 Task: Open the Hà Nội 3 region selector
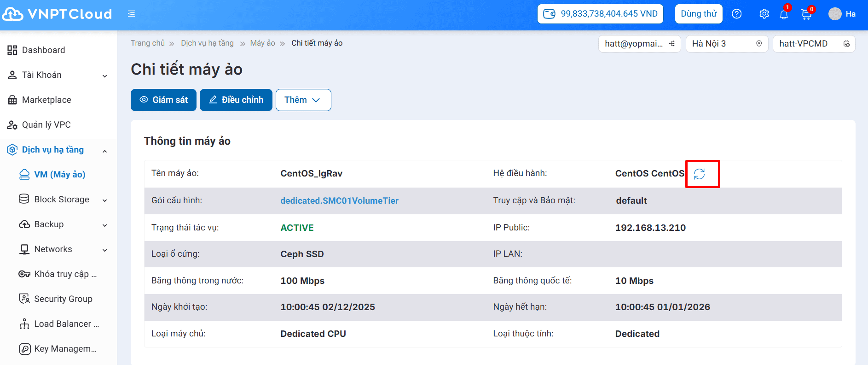click(x=726, y=44)
